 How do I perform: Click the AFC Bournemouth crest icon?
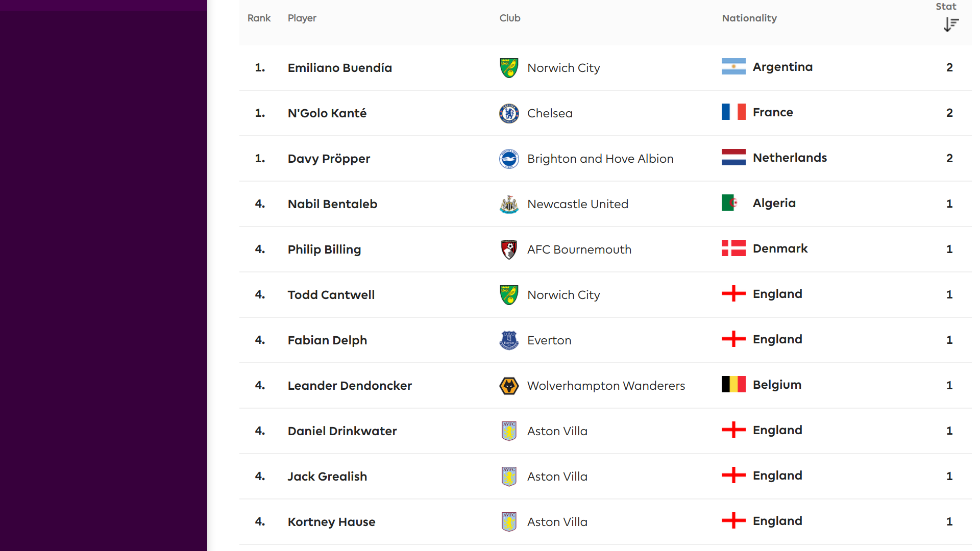(509, 249)
